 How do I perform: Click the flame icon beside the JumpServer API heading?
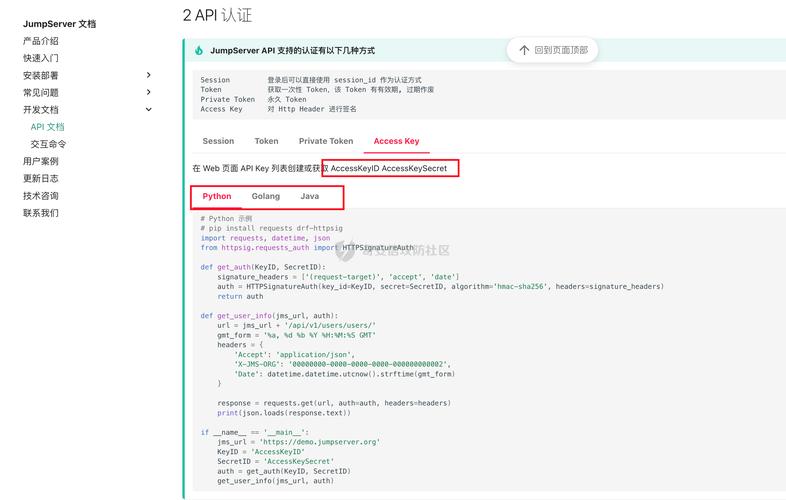(x=199, y=51)
